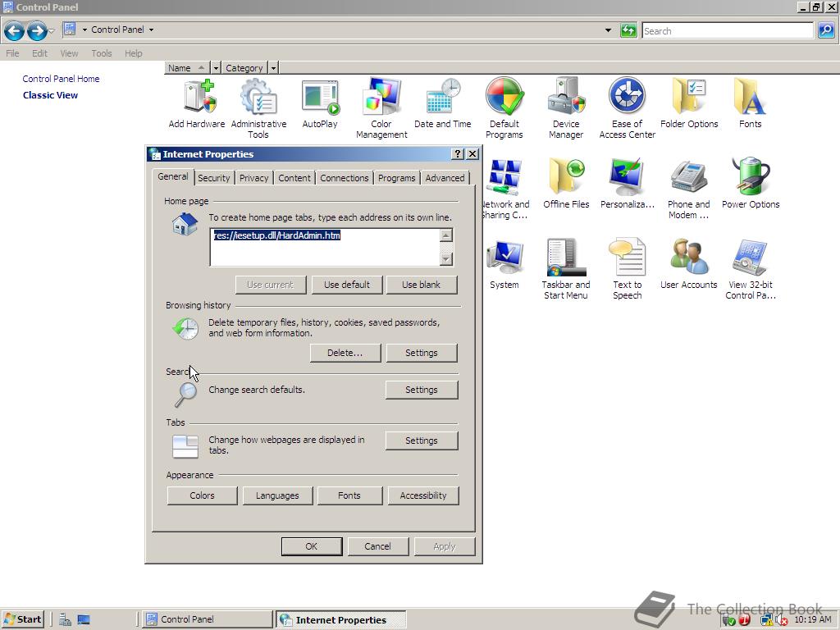Click the Start button

(22, 620)
